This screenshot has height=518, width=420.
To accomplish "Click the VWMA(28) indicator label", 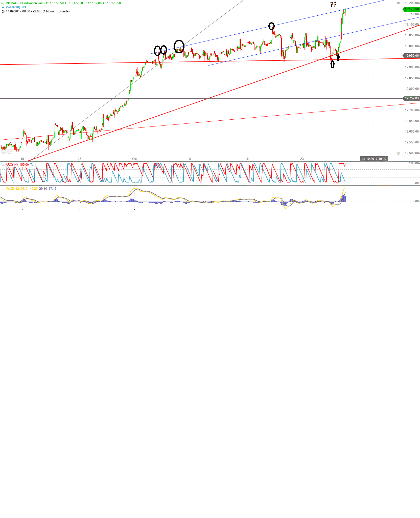I will pyautogui.click(x=13, y=7).
